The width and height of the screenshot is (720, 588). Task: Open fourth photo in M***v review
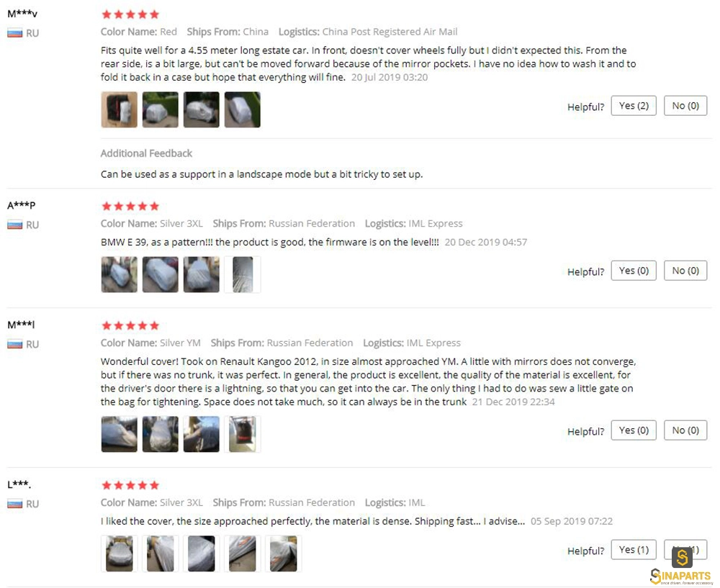243,109
